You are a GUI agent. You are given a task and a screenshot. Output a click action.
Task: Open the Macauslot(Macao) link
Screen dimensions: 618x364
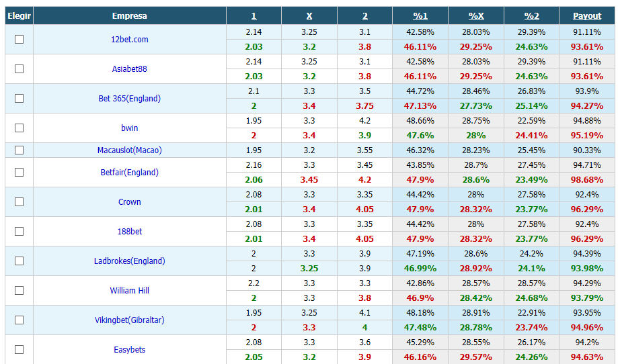pyautogui.click(x=130, y=150)
